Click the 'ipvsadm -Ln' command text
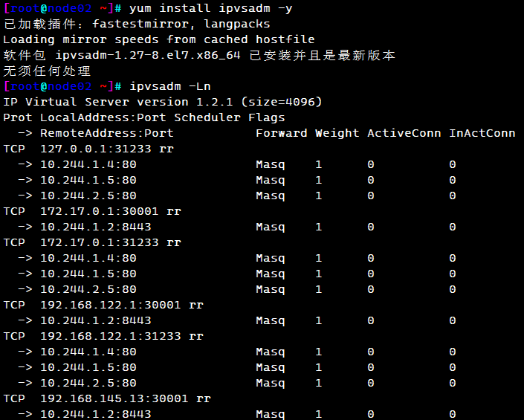This screenshot has height=420, width=524. tap(170, 86)
